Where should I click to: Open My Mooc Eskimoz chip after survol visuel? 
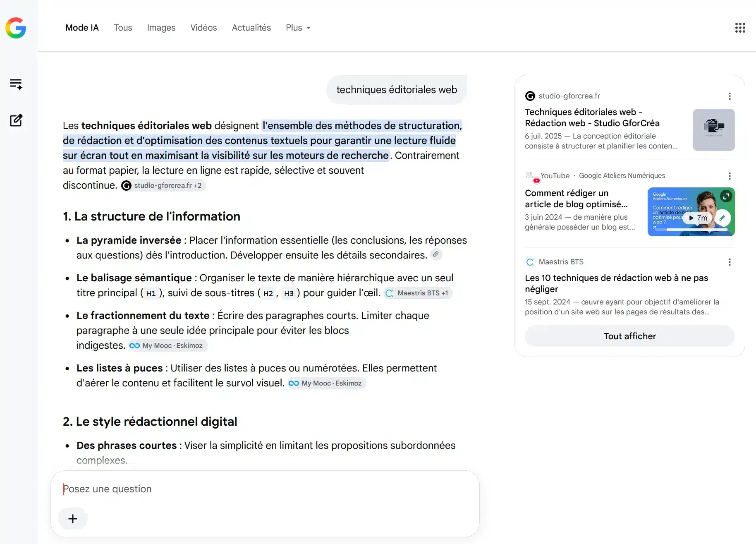[327, 383]
